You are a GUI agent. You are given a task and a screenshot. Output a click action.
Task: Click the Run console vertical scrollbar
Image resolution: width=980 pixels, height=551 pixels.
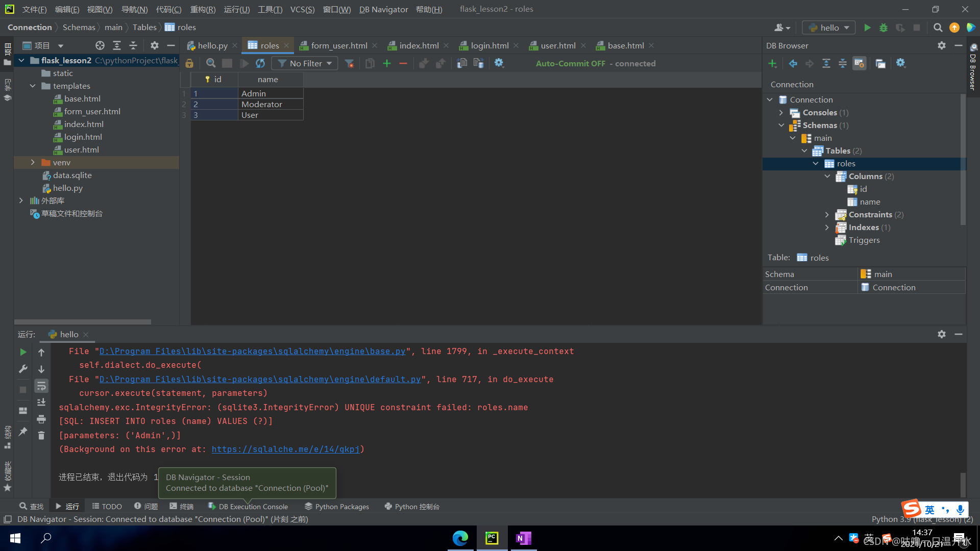(963, 484)
